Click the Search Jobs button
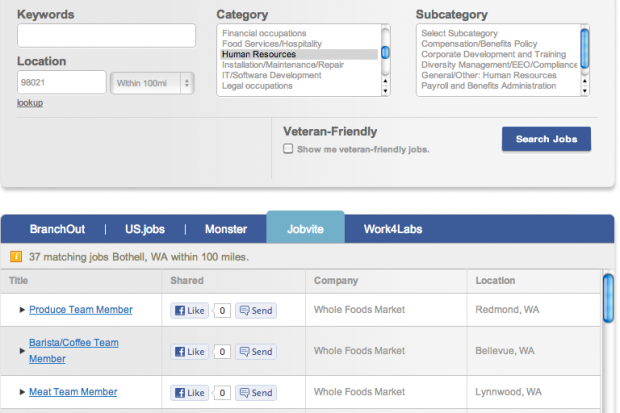The width and height of the screenshot is (620, 413). coord(546,139)
